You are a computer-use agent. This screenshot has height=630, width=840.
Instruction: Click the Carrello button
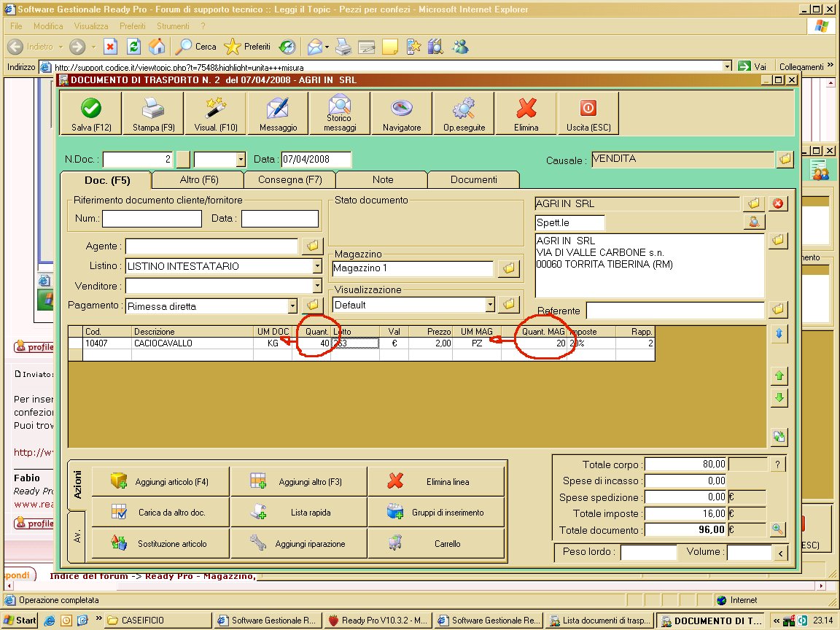[436, 543]
